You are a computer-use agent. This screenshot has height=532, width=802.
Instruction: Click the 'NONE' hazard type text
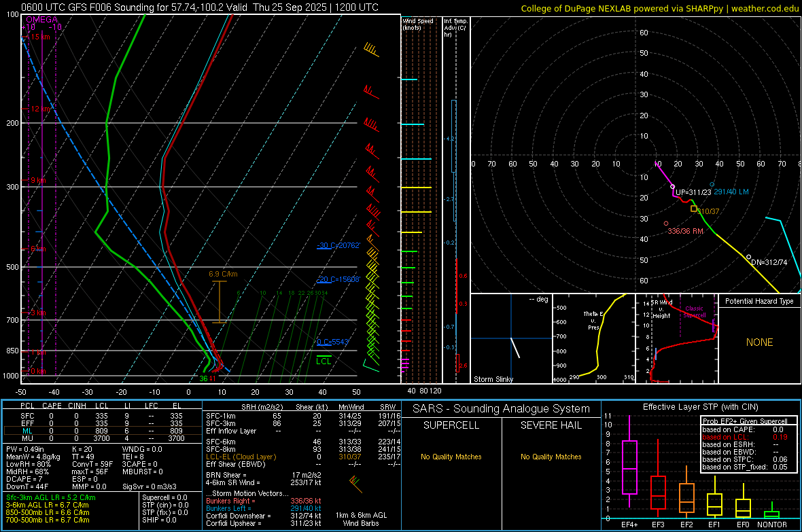coord(759,342)
